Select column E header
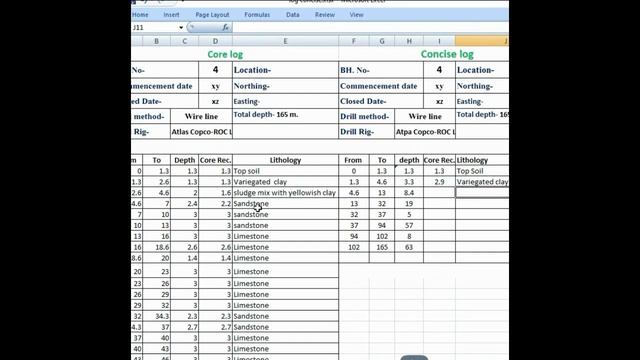The width and height of the screenshot is (640, 360). 285,41
